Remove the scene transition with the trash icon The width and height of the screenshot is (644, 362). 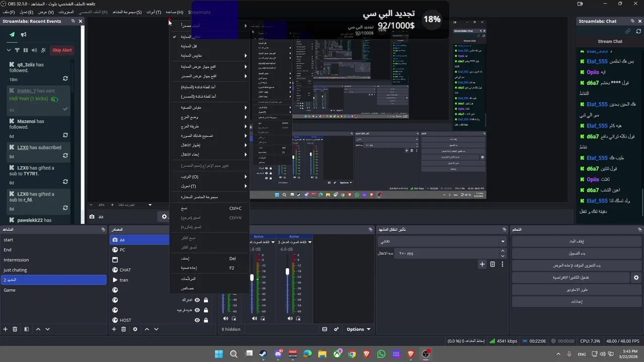click(493, 264)
